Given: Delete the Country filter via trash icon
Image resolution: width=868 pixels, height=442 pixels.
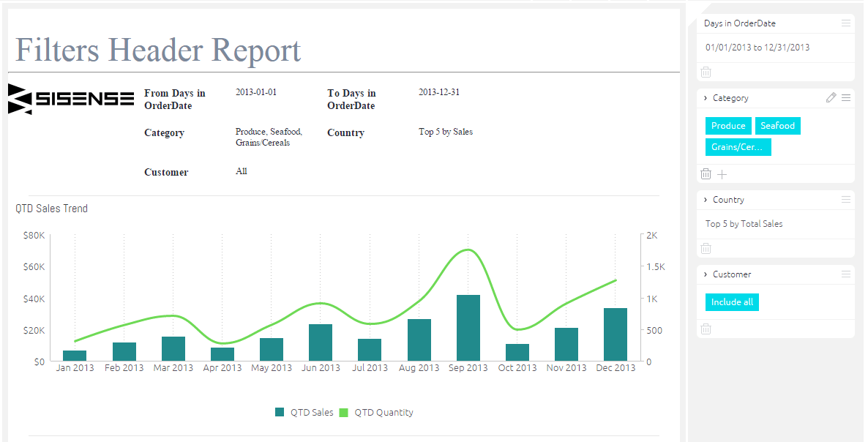Looking at the screenshot, I should (706, 248).
